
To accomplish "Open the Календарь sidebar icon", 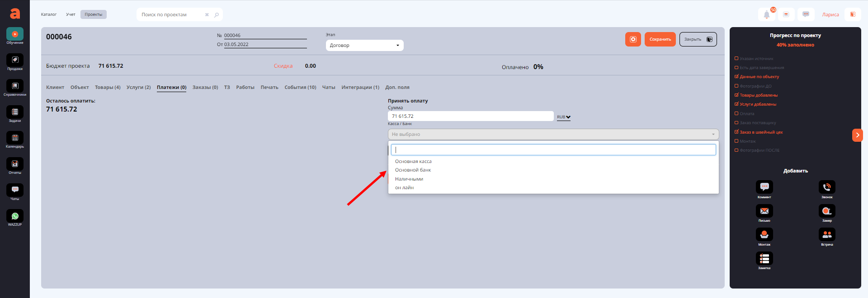I will (15, 138).
